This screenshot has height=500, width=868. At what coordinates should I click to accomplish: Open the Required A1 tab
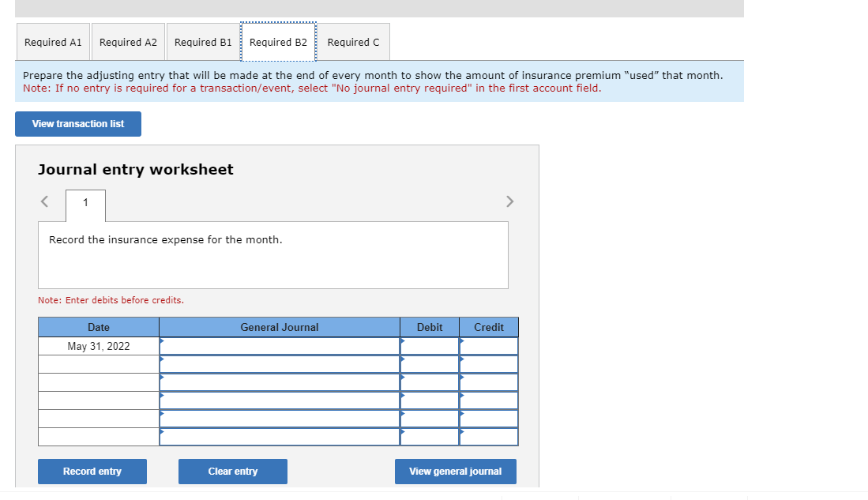click(x=53, y=42)
